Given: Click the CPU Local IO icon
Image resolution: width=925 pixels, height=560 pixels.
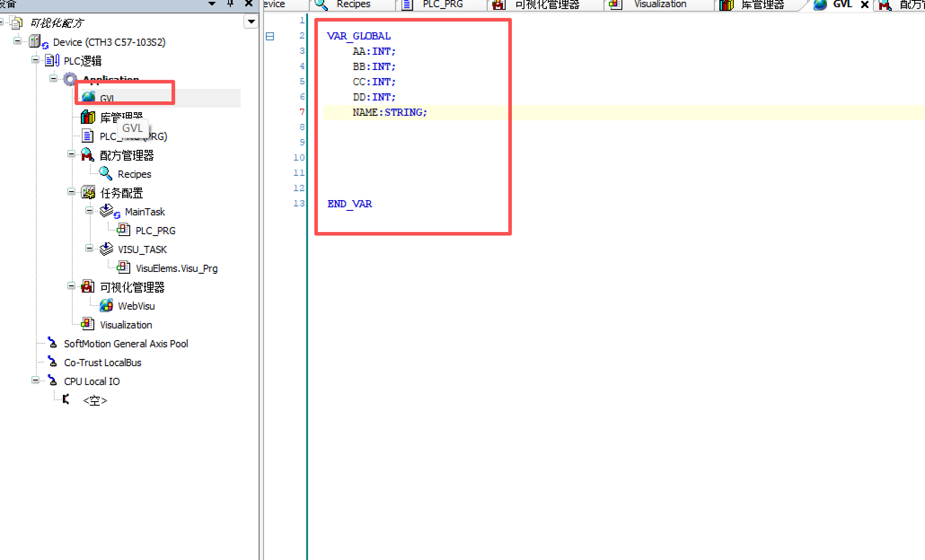Looking at the screenshot, I should (x=53, y=381).
